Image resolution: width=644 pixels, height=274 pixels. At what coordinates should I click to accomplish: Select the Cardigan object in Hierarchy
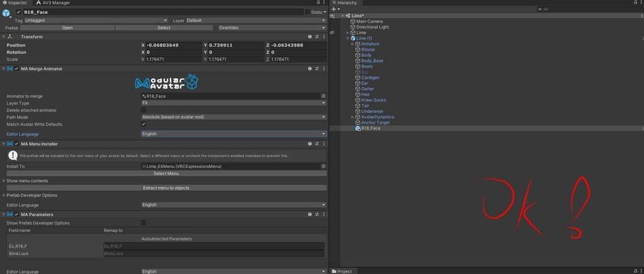click(370, 77)
